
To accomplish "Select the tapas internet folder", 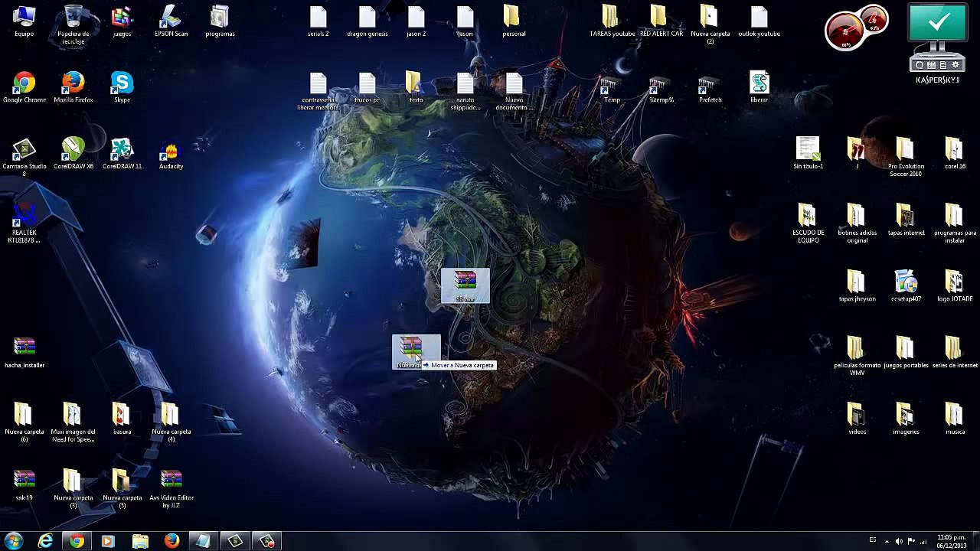I will click(x=906, y=220).
